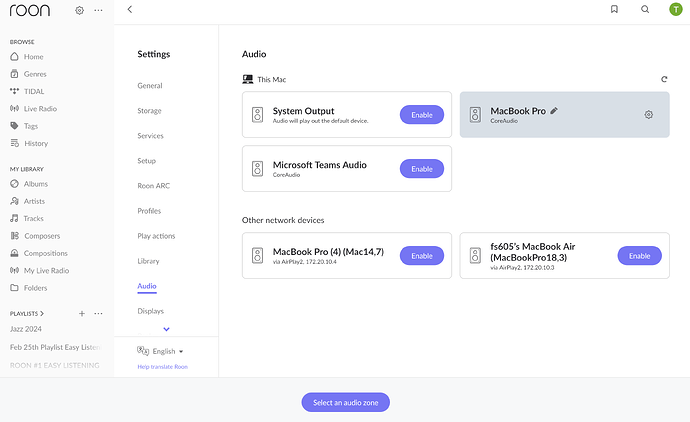Select Storage settings tab
The height and width of the screenshot is (422, 690).
point(149,111)
